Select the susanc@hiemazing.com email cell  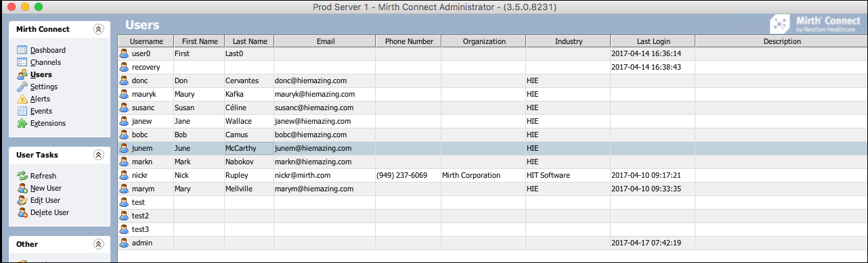tap(325, 107)
